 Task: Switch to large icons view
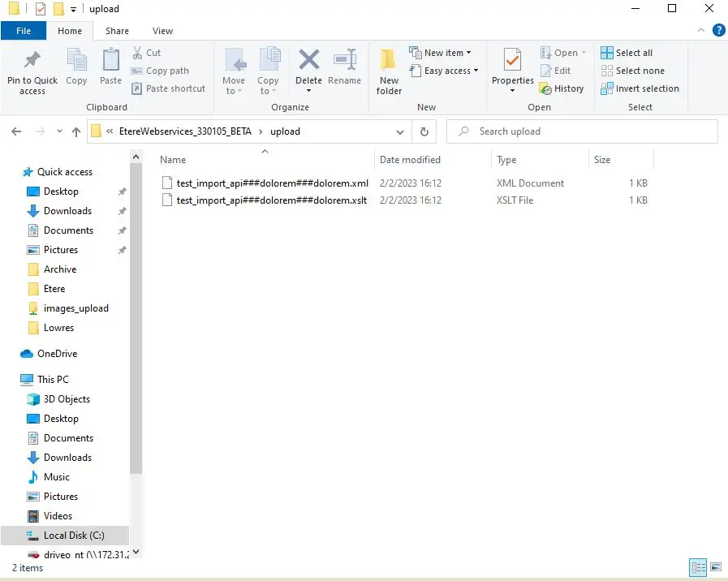pyautogui.click(x=715, y=567)
